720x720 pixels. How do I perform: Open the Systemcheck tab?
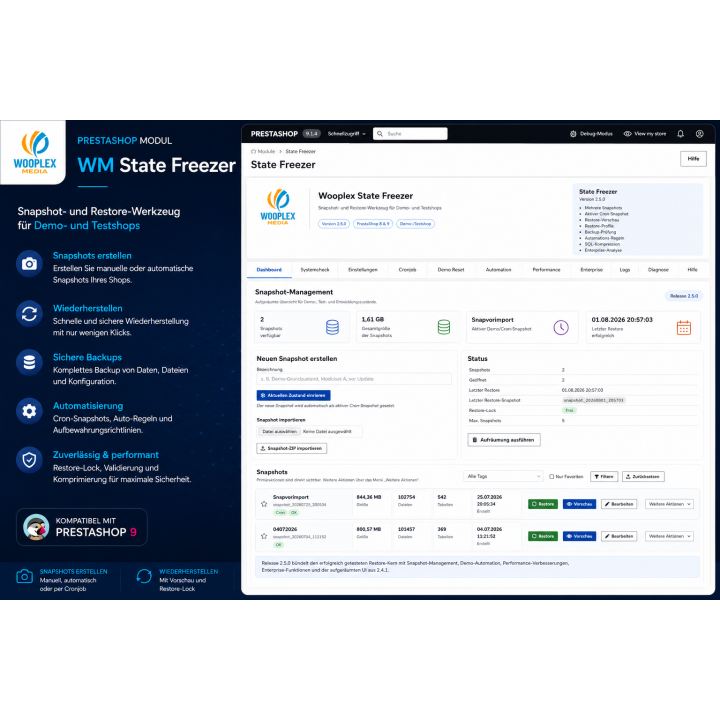tap(315, 270)
